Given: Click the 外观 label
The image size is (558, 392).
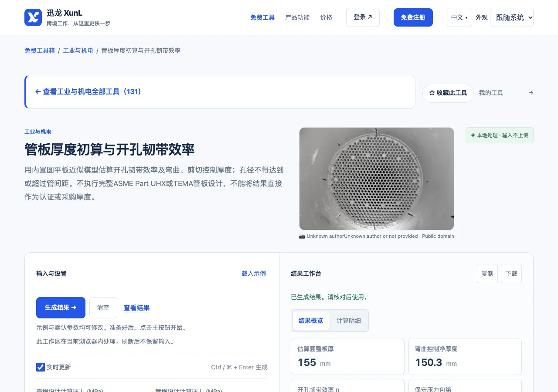Looking at the screenshot, I should point(482,17).
